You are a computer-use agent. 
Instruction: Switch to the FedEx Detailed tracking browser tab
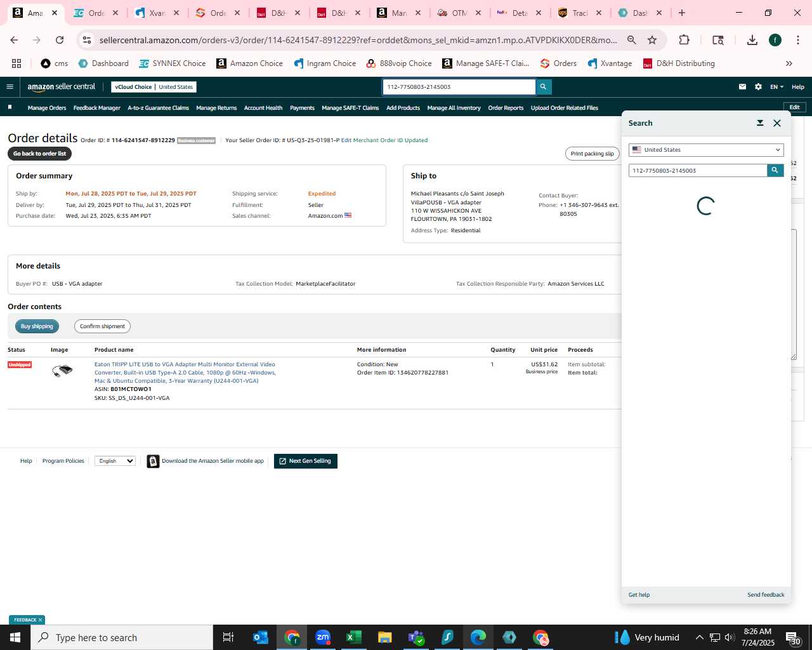520,13
